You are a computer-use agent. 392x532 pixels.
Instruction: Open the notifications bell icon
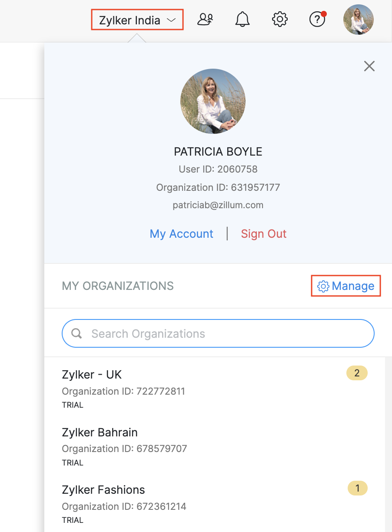242,19
